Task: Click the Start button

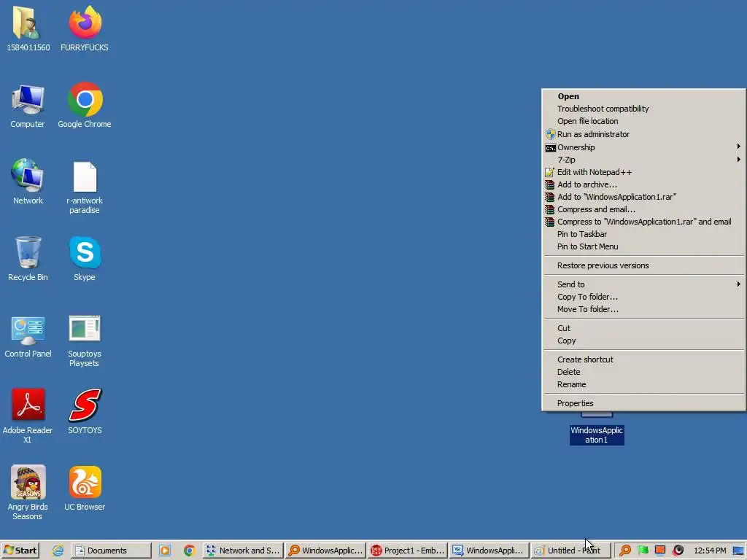Action: 20,551
